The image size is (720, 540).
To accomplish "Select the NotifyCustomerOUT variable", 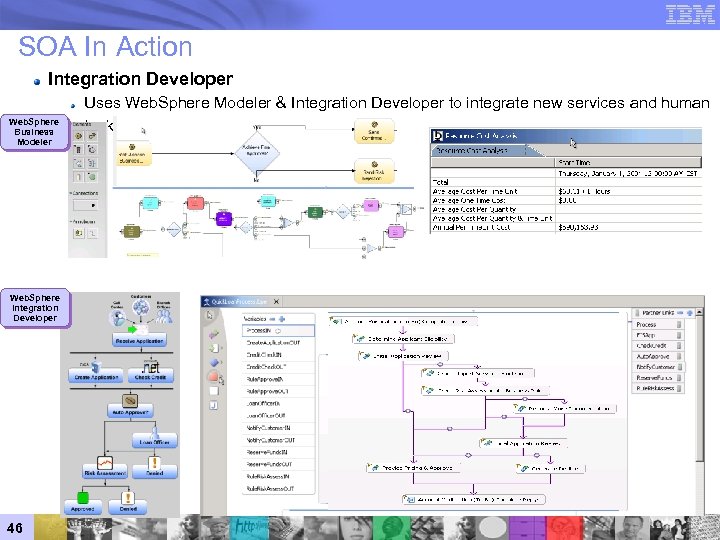I will pos(278,440).
